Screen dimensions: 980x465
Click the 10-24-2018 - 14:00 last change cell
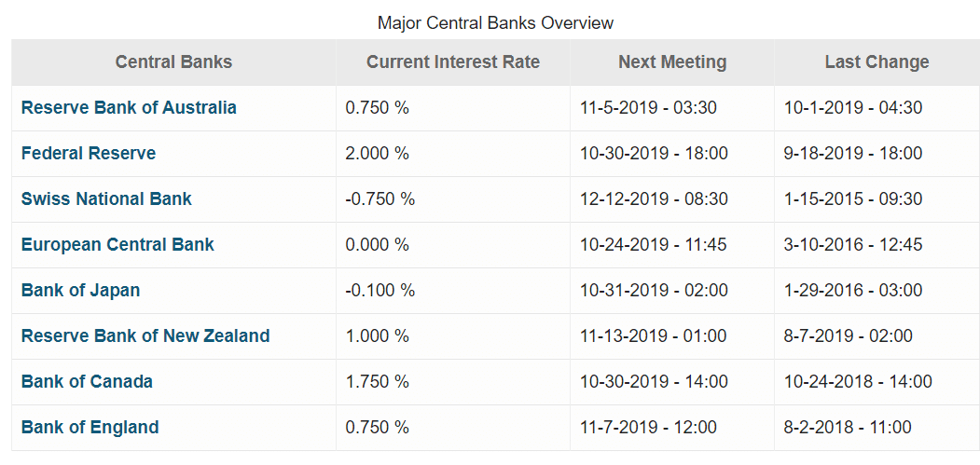pos(858,381)
